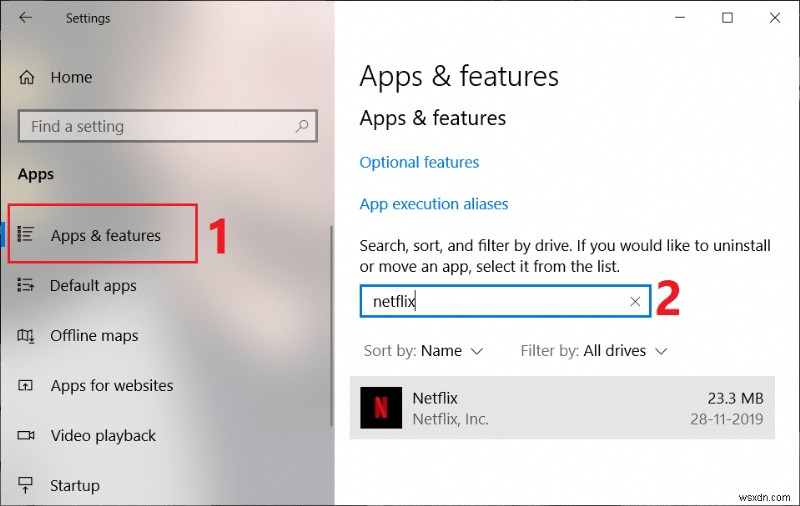
Task: Select the Netflix entry in the app list
Action: (x=562, y=408)
